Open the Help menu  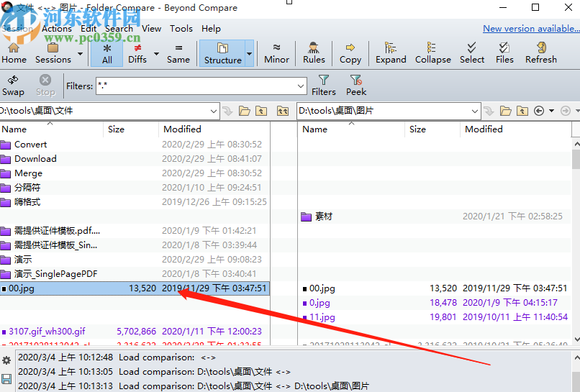coord(211,29)
